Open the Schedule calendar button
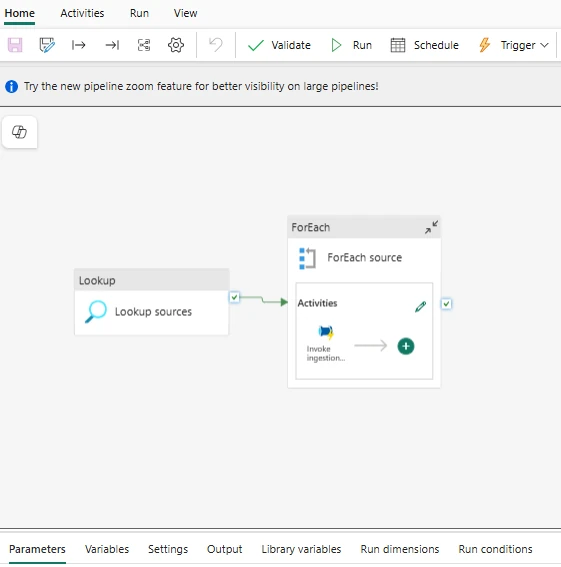The image size is (561, 567). point(424,45)
